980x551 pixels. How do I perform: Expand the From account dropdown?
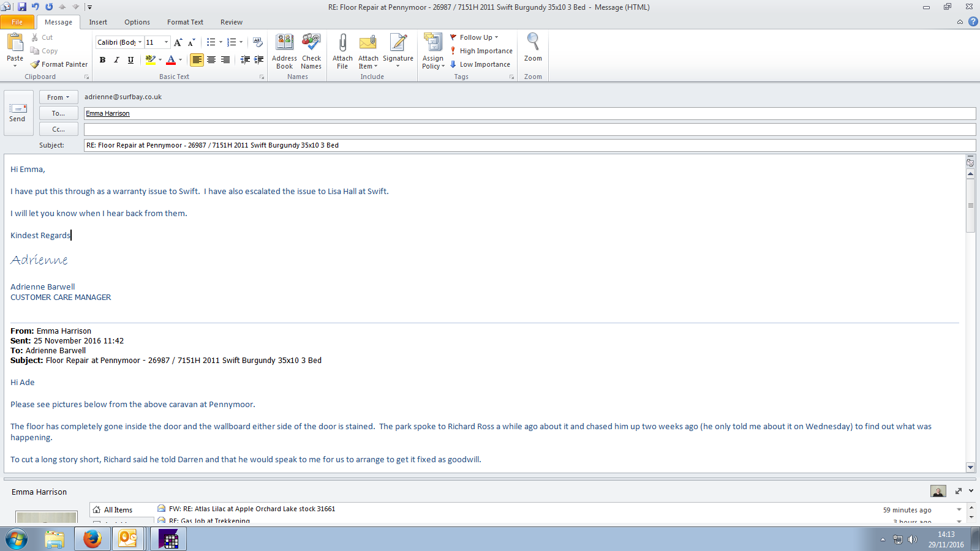58,97
